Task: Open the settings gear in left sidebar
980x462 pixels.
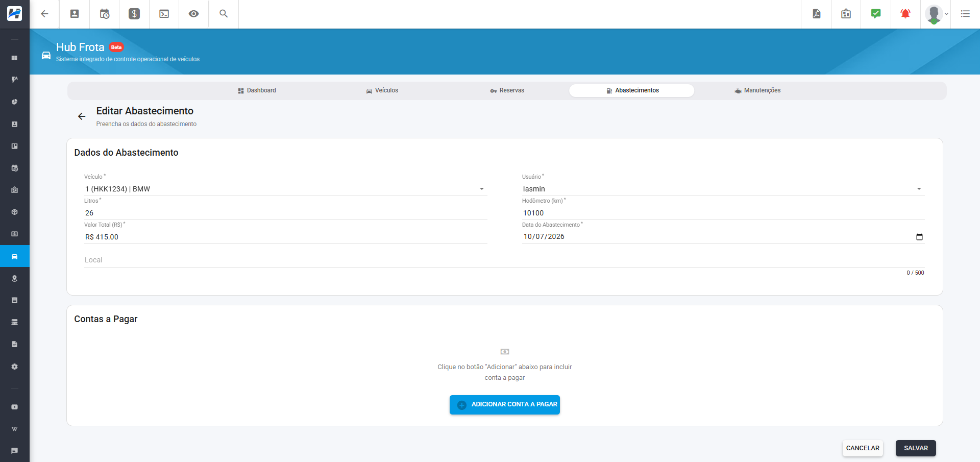Action: [x=15, y=367]
